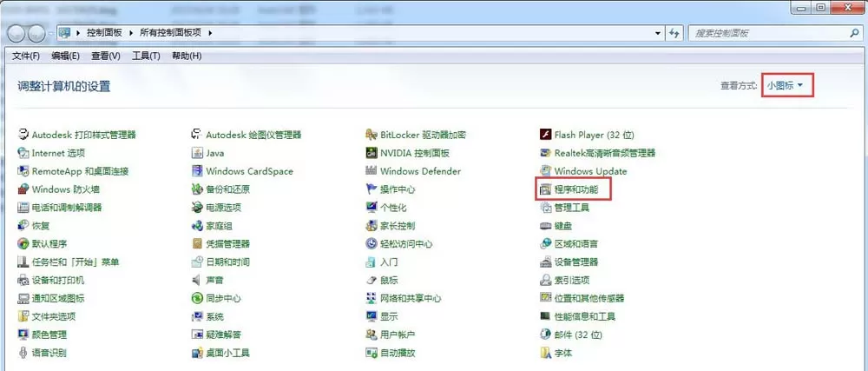This screenshot has width=868, height=371.
Task: Click the 颜色管理 link
Action: (x=49, y=335)
